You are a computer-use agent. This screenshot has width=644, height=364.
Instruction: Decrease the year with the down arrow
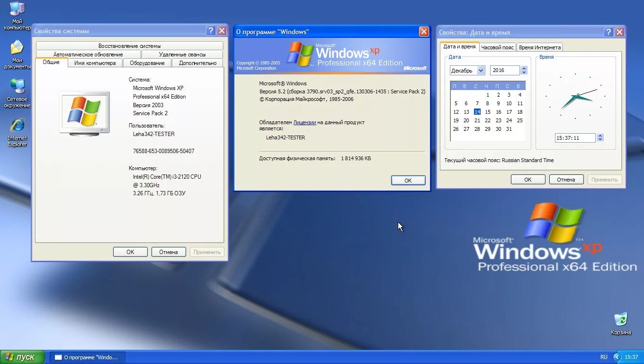524,73
